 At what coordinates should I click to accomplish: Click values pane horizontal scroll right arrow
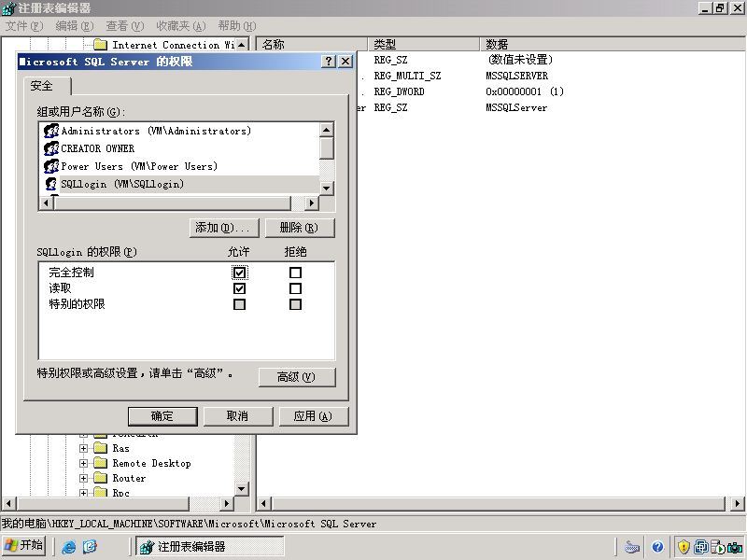737,503
